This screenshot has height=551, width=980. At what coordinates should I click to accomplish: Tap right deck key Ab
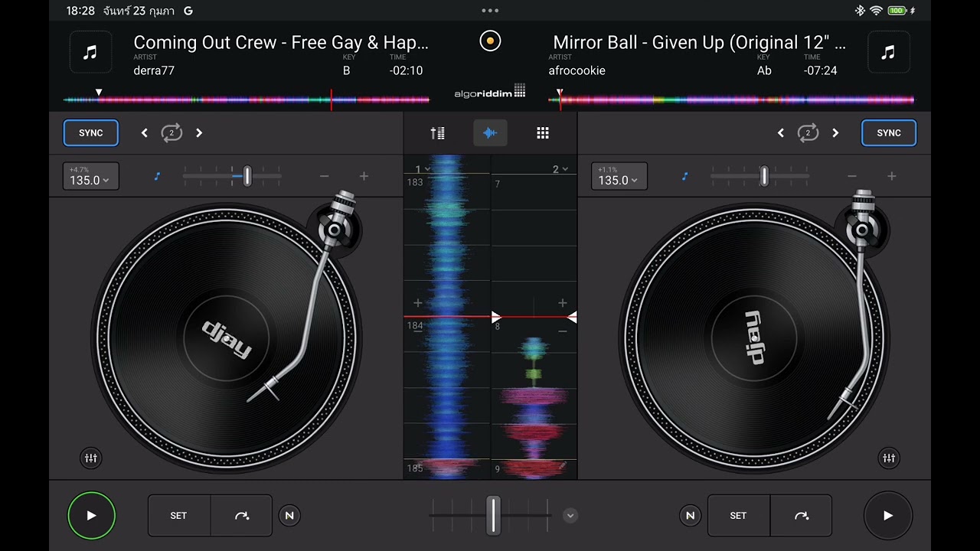[x=764, y=70]
